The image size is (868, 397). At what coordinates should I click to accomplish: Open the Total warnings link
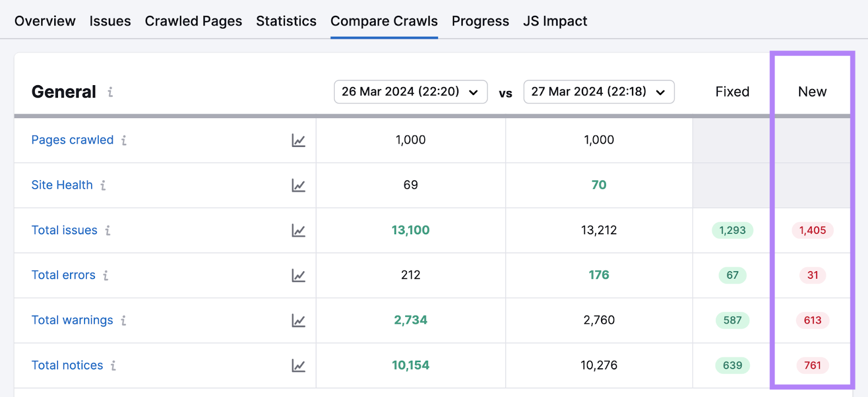[72, 321]
